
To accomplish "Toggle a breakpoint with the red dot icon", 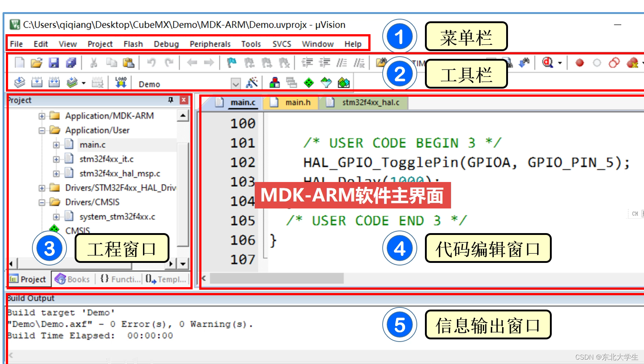I will point(580,63).
